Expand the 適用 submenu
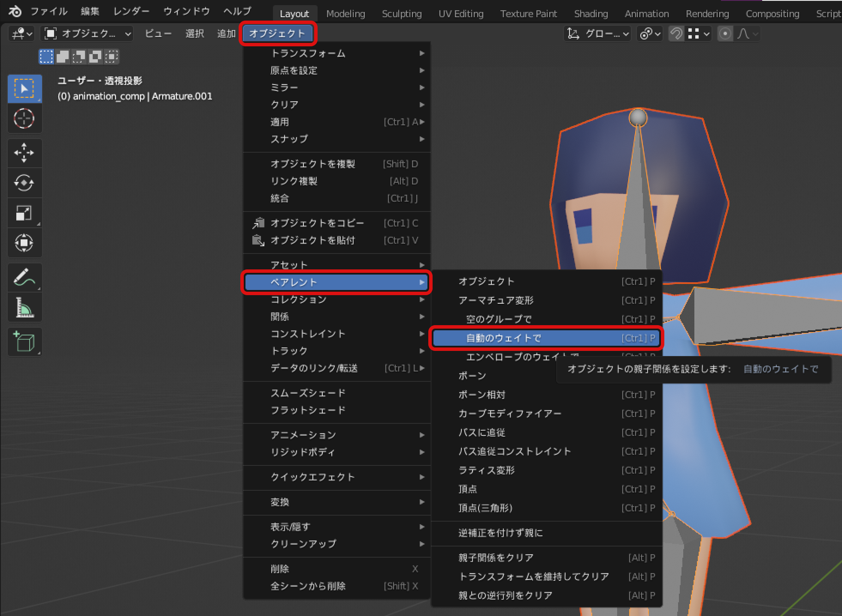 coord(337,122)
